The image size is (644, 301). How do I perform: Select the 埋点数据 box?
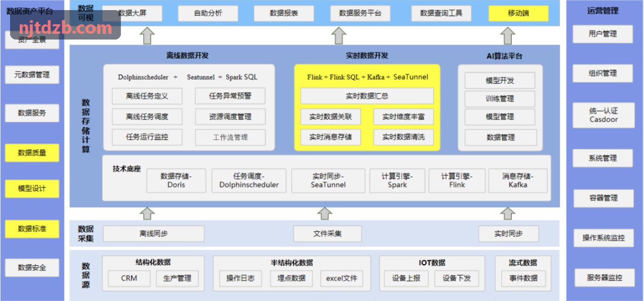coord(291,278)
